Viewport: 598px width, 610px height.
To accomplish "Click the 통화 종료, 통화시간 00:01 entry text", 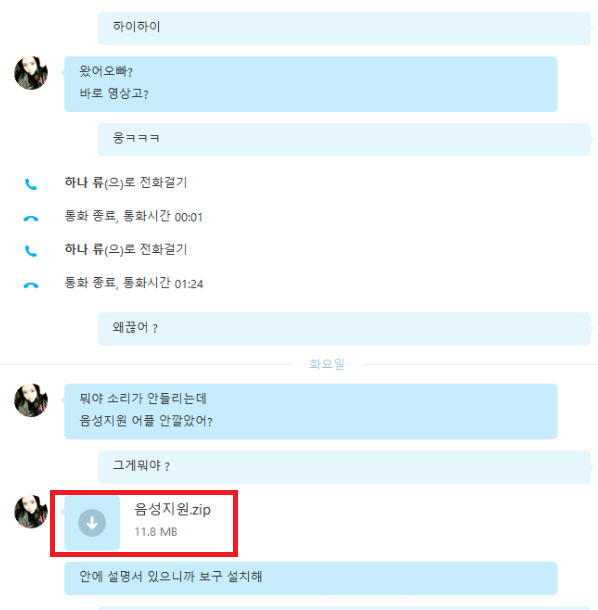I will [x=134, y=216].
